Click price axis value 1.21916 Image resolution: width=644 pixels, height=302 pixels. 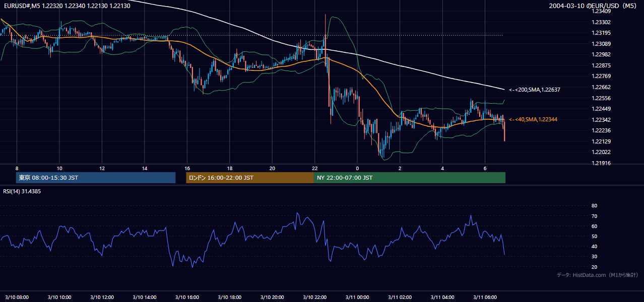pos(600,163)
